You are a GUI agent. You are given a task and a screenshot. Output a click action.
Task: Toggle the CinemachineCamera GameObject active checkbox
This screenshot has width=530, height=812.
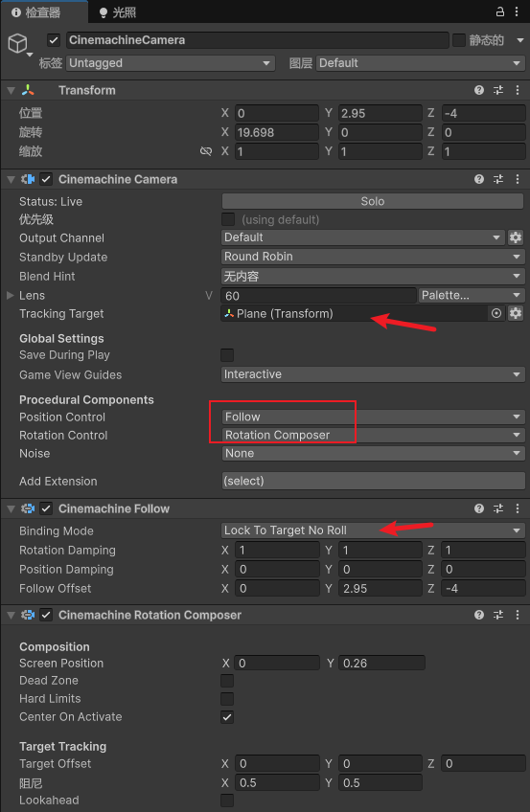(x=54, y=40)
